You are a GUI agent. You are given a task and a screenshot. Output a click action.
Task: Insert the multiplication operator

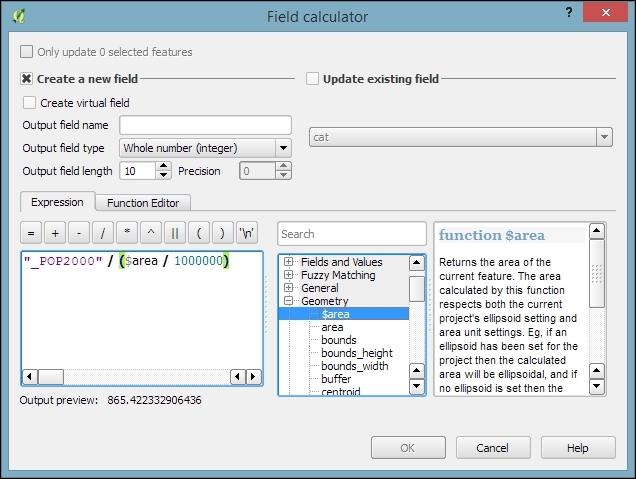tap(127, 233)
